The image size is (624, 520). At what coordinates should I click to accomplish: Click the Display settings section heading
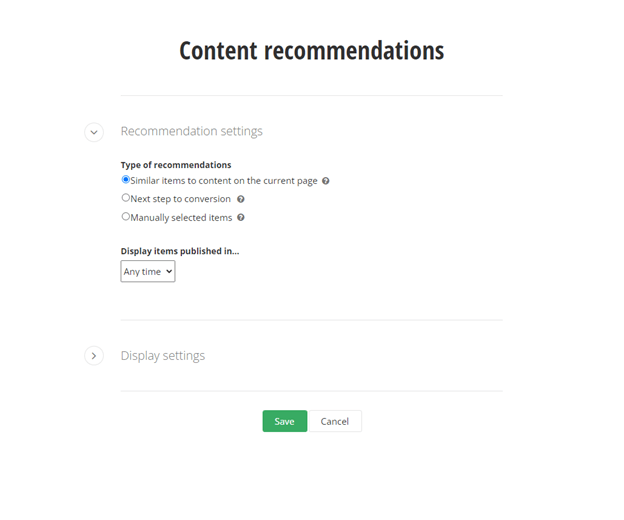[x=162, y=355]
